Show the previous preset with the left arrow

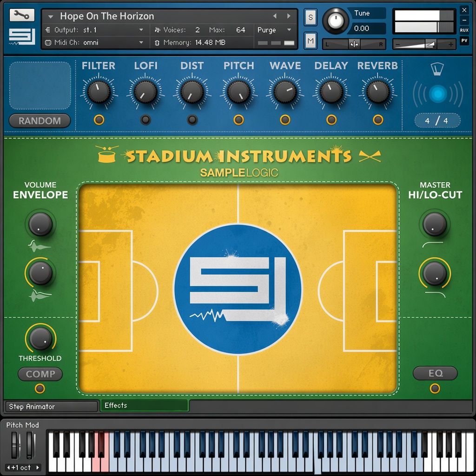[275, 16]
